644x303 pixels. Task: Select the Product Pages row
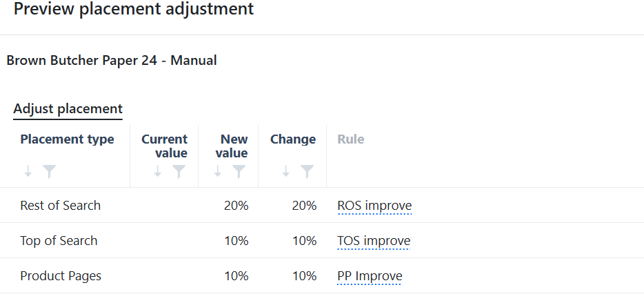click(x=322, y=276)
